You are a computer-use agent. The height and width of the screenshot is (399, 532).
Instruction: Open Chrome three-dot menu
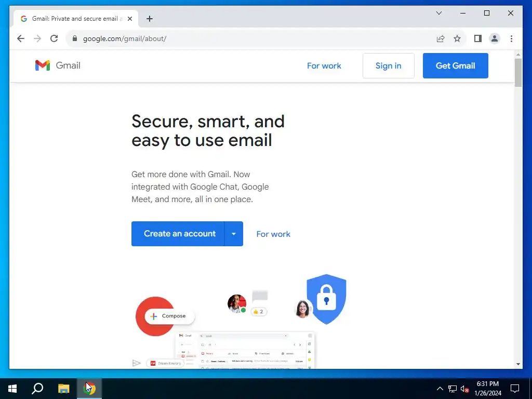tap(511, 38)
